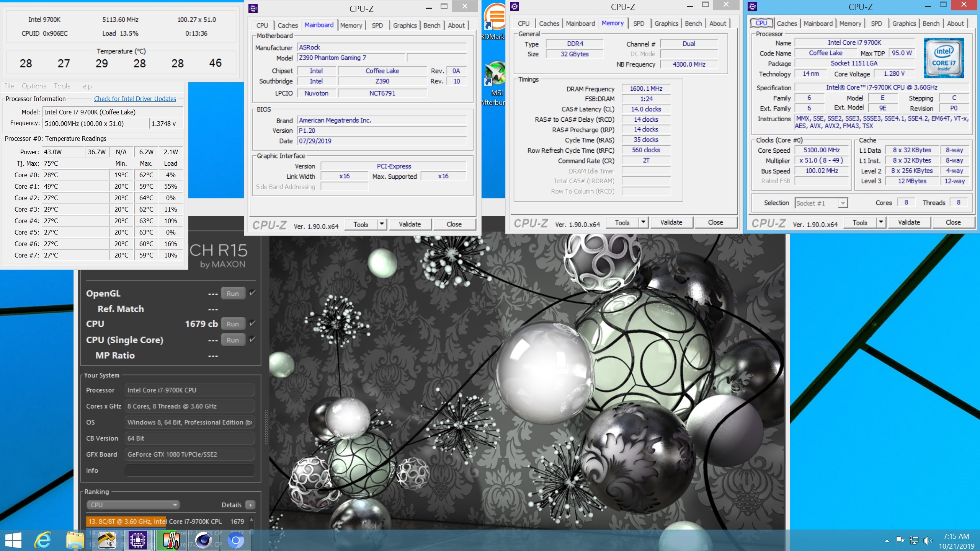Open the volume speaker tray icon
Image resolution: width=980 pixels, height=551 pixels.
pyautogui.click(x=928, y=540)
